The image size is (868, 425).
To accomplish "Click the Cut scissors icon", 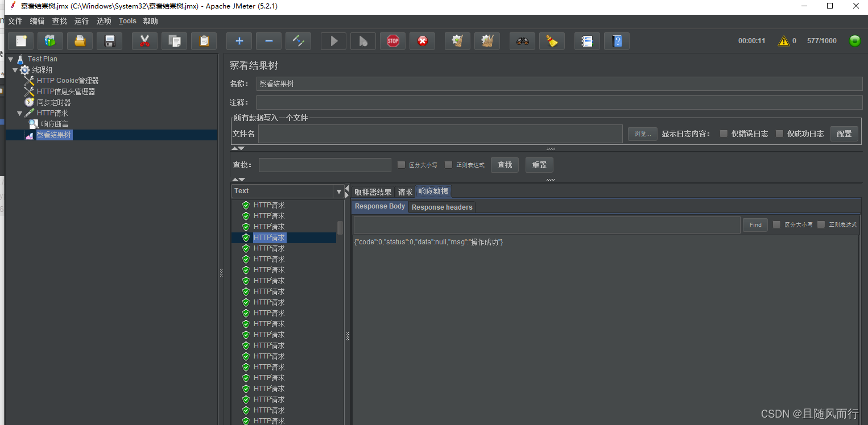I will [144, 41].
